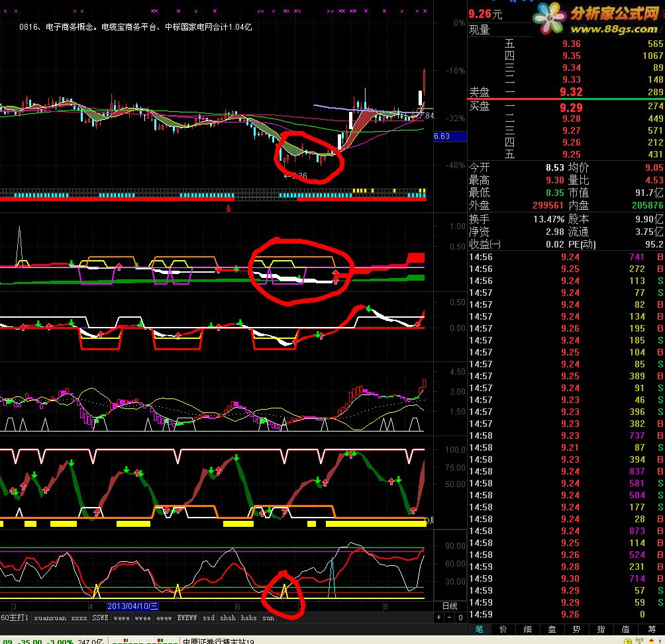This screenshot has width=665, height=644.
Task: Click the 最高 value 9.38
Action: pos(555,181)
